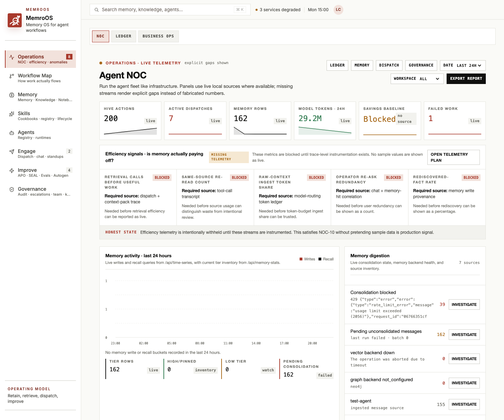Viewport: 504px width, 420px height.
Task: Click the Low Tier watch tag
Action: pos(268,370)
